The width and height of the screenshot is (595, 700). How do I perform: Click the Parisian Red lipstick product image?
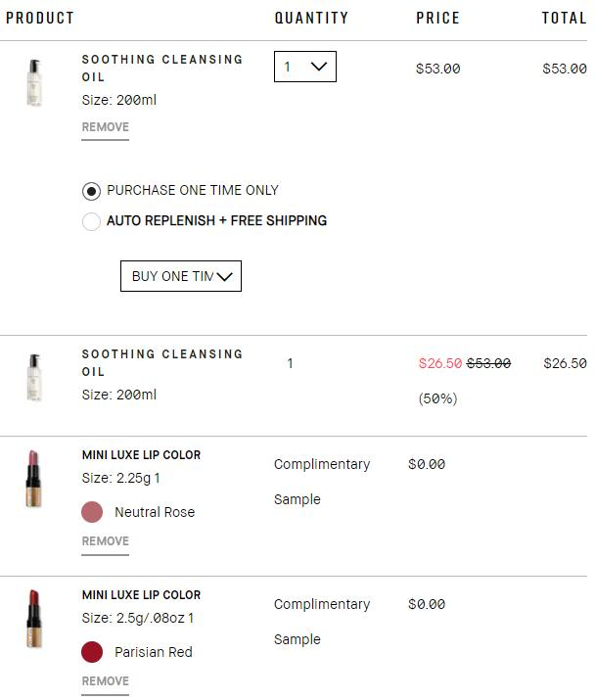point(32,619)
